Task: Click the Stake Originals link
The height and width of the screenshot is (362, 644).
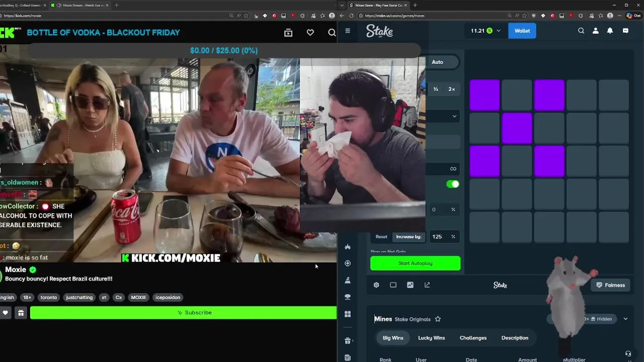Action: (x=413, y=319)
